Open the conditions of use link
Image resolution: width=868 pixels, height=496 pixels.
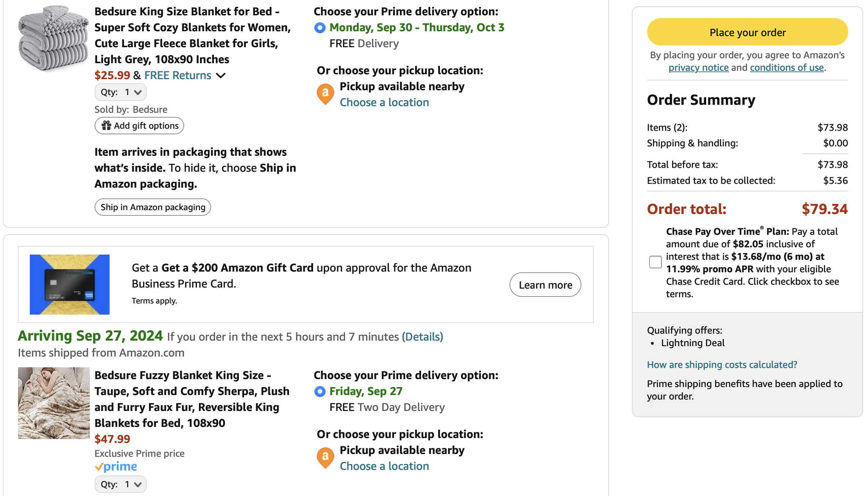coord(786,67)
